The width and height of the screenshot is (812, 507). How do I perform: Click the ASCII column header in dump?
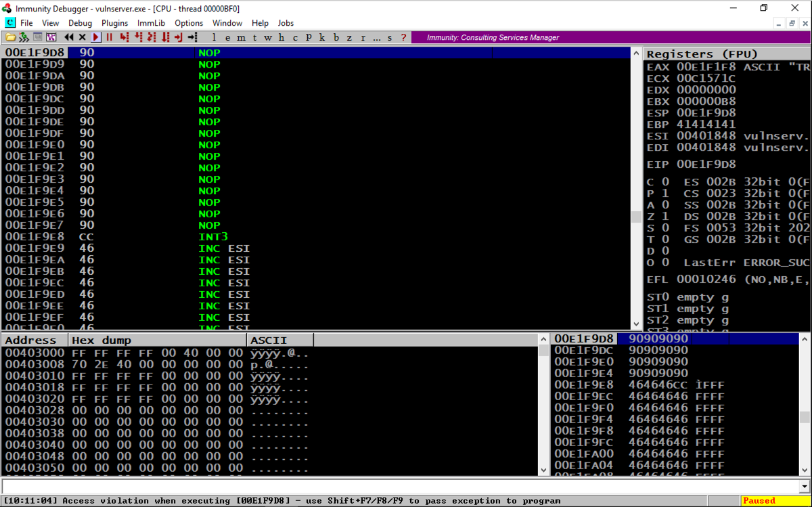280,340
